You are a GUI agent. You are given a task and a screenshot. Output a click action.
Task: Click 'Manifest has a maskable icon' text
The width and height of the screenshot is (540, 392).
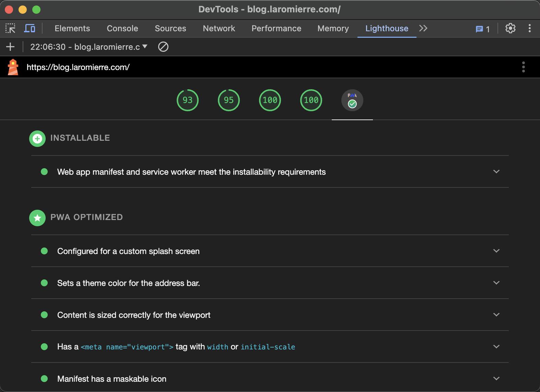pos(112,379)
